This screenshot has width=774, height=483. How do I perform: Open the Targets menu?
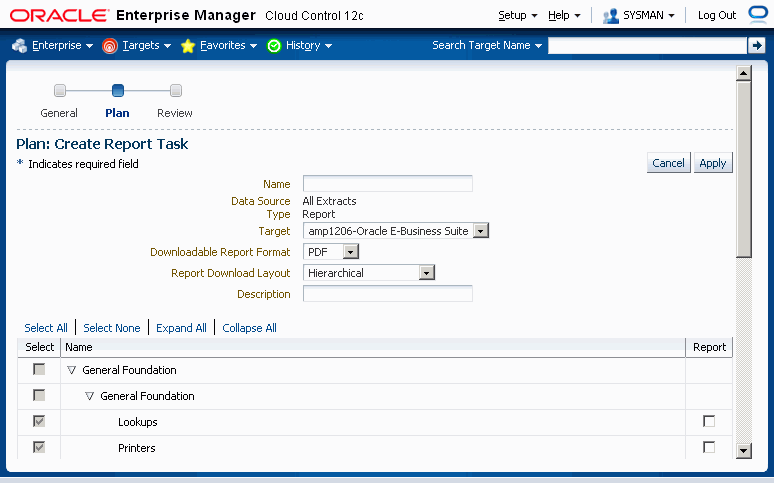[147, 45]
